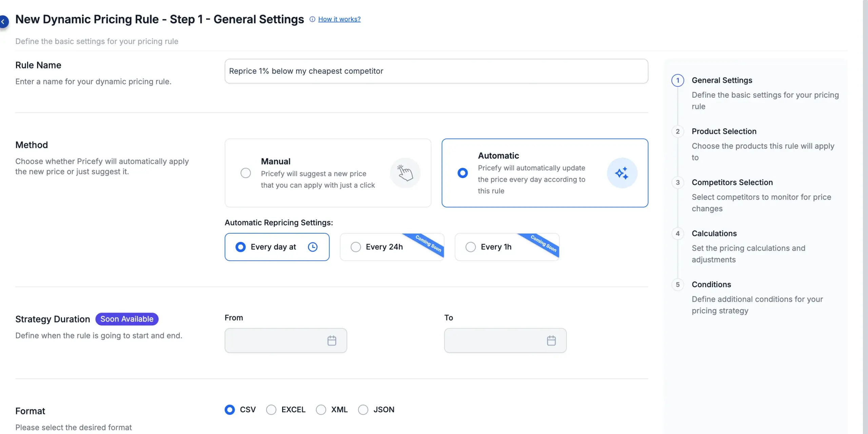Click the Manual card title text
Viewport: 868px width, 434px height.
click(276, 161)
